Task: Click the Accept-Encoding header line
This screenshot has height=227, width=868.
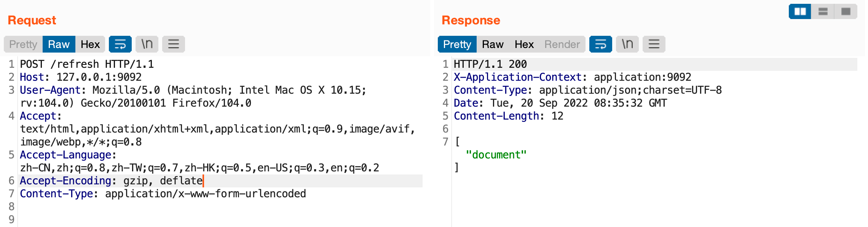Action: point(111,181)
